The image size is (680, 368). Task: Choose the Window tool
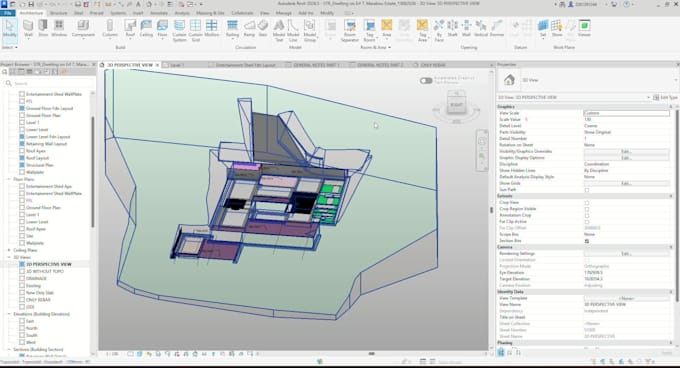(x=59, y=29)
